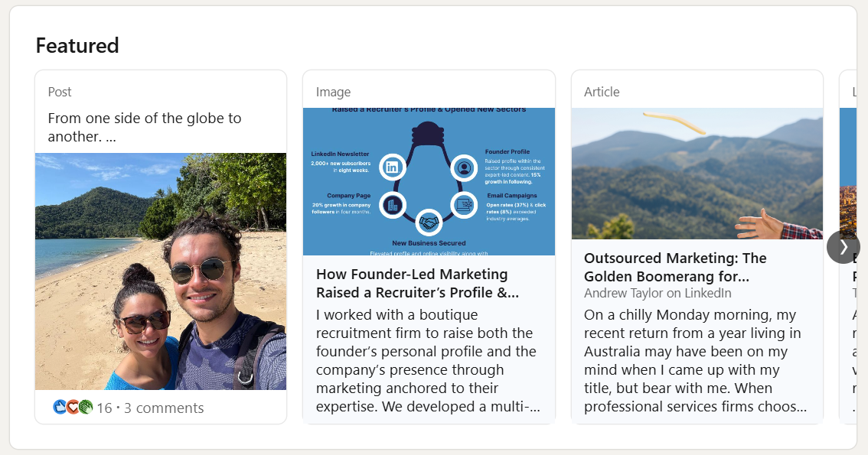The image size is (868, 455).
Task: Open the Outsourced Marketing article title
Action: coord(674,267)
